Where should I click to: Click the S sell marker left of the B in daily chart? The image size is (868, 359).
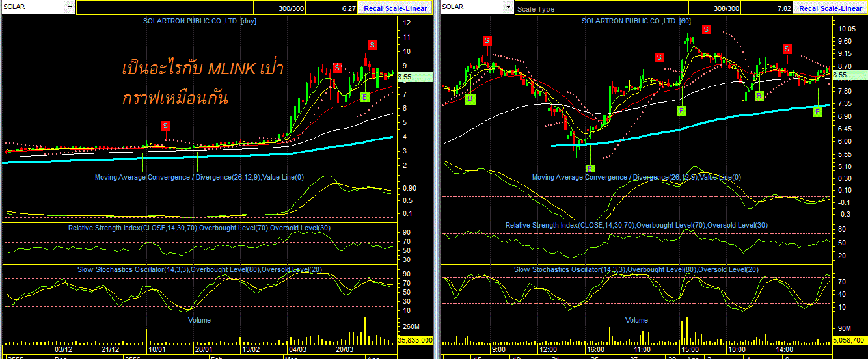tap(337, 68)
